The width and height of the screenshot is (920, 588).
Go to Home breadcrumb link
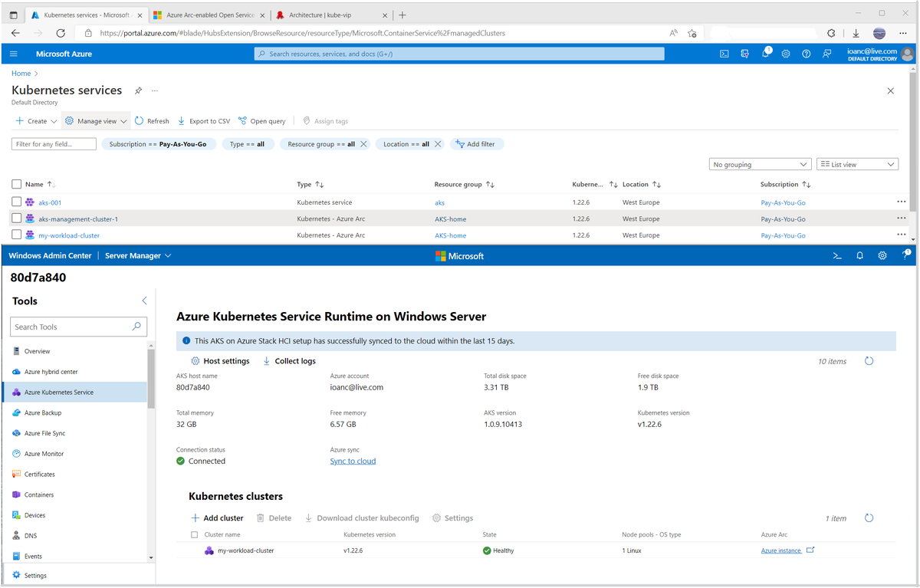click(x=21, y=74)
